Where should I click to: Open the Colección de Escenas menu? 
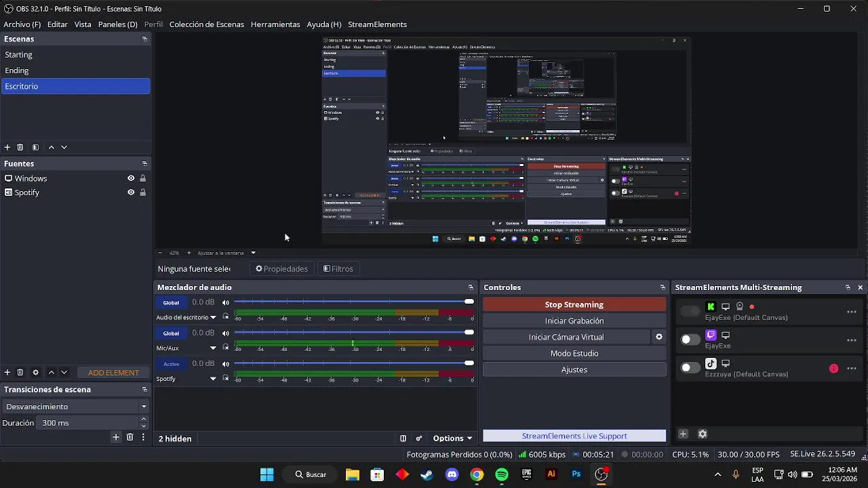[207, 24]
